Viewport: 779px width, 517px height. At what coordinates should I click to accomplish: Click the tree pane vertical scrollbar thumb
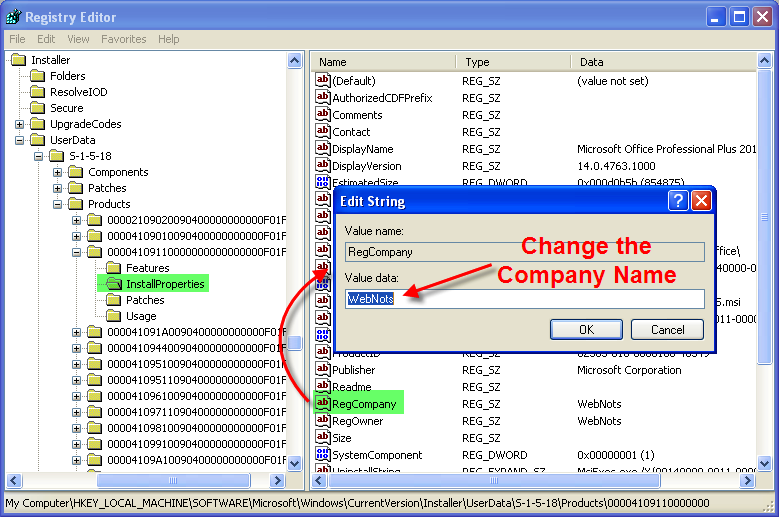pos(295,343)
